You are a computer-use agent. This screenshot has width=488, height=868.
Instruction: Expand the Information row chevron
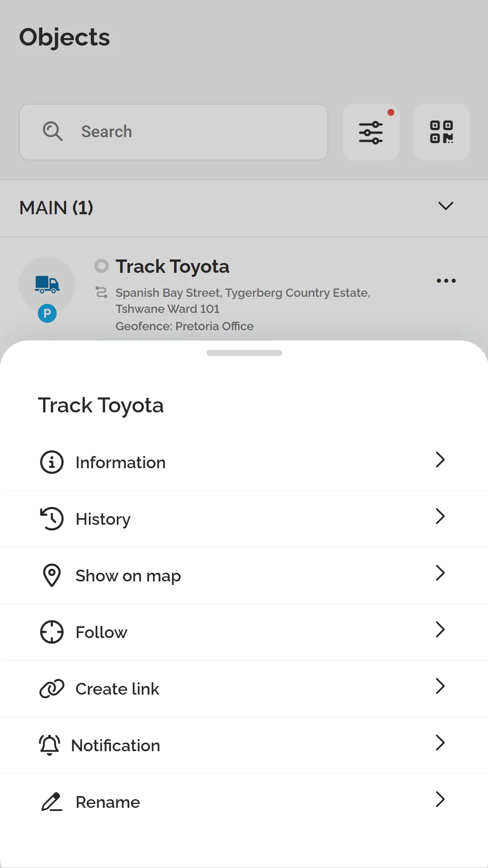[x=440, y=460]
